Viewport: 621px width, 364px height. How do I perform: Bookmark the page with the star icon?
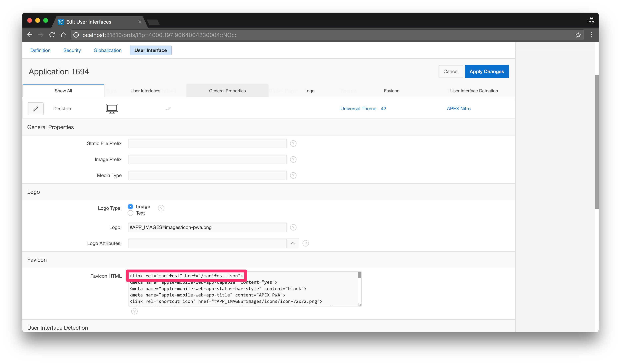coord(578,35)
